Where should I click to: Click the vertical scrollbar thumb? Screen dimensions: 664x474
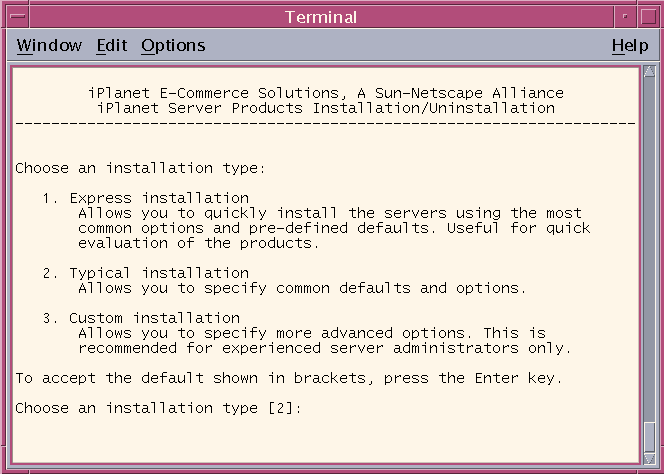(649, 437)
